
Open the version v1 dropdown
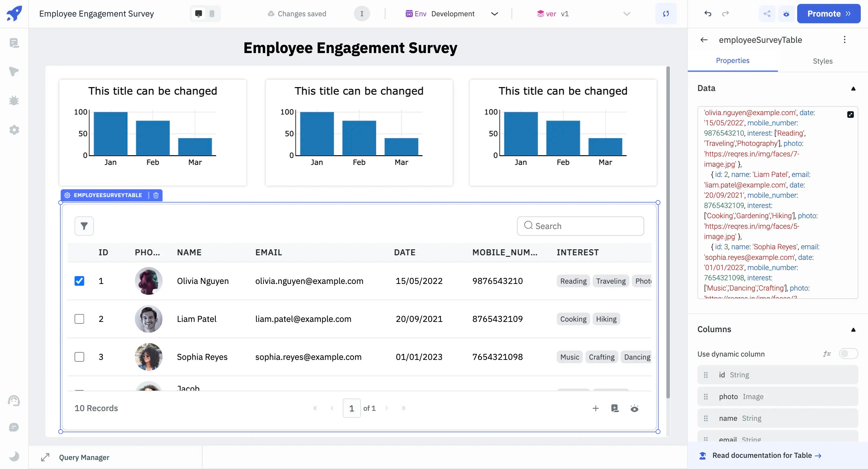tap(626, 14)
